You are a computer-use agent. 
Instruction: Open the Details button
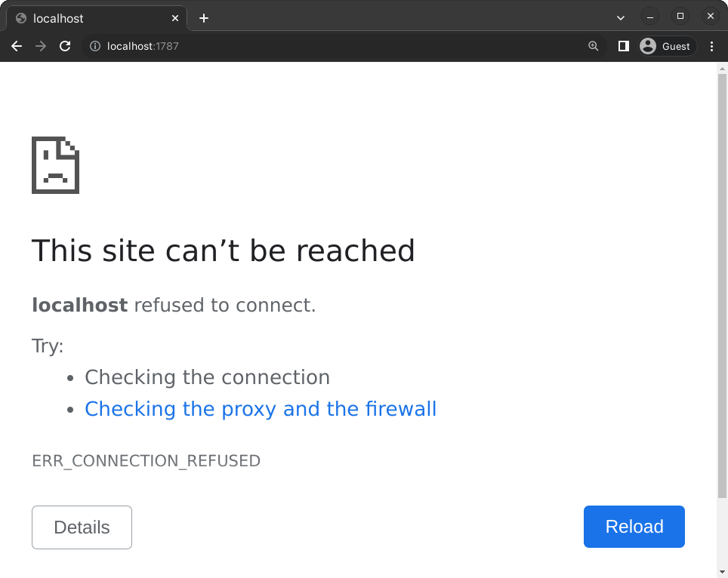click(82, 527)
